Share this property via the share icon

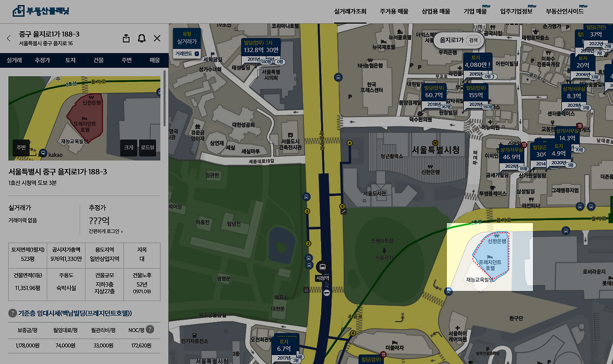click(126, 38)
